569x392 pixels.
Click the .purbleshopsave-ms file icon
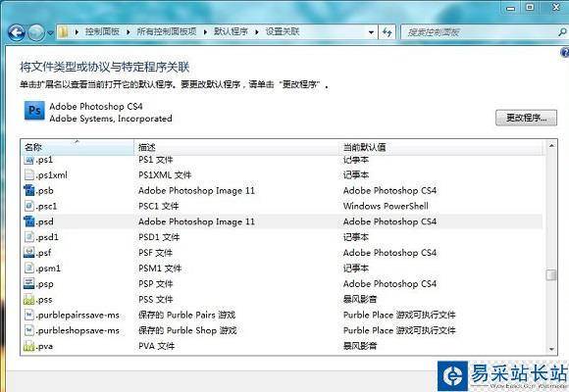point(29,330)
